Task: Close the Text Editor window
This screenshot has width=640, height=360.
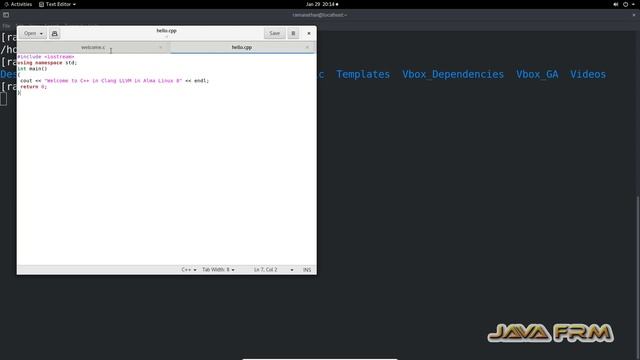Action: coord(309,33)
